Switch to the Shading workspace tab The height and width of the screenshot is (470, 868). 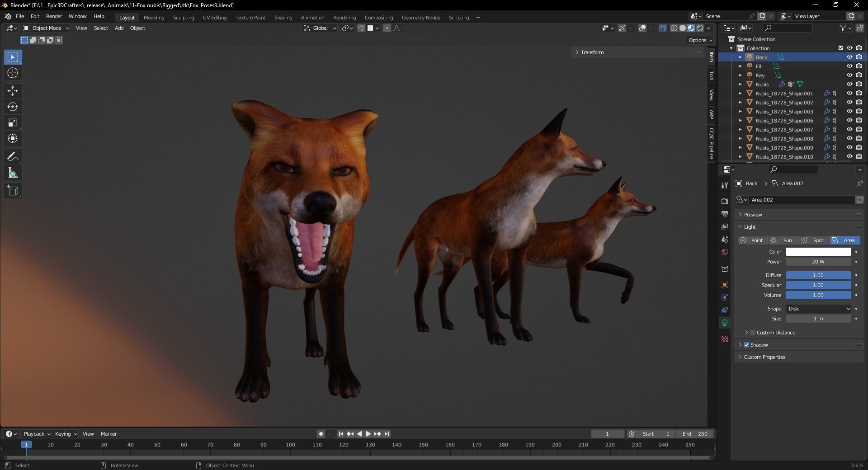[x=283, y=18]
